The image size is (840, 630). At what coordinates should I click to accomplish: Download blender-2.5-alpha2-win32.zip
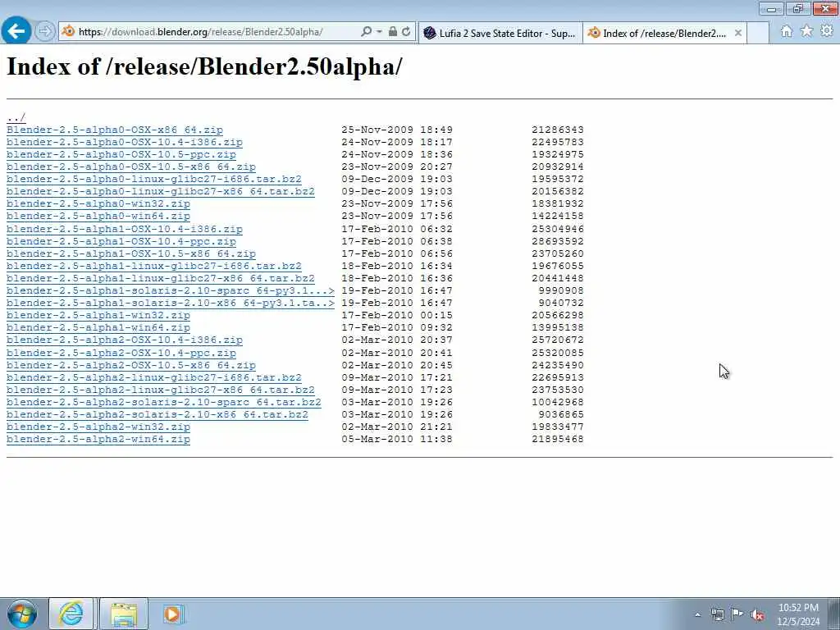[x=98, y=427]
